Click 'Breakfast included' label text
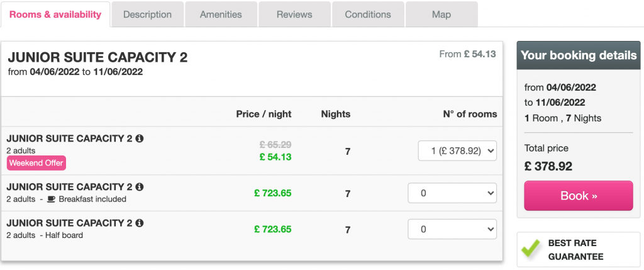The height and width of the screenshot is (270, 644). pyautogui.click(x=92, y=200)
